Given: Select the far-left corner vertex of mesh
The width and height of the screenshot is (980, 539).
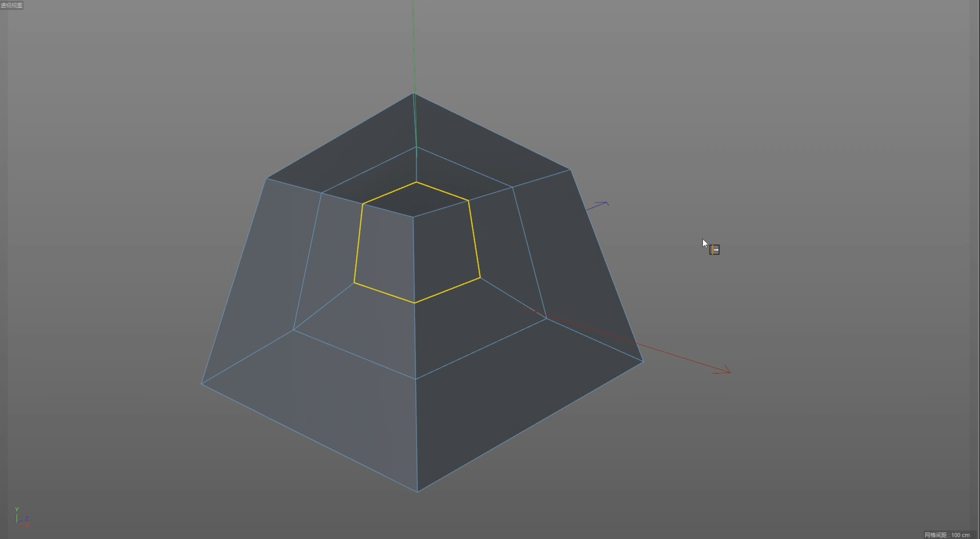Looking at the screenshot, I should pyautogui.click(x=202, y=384).
